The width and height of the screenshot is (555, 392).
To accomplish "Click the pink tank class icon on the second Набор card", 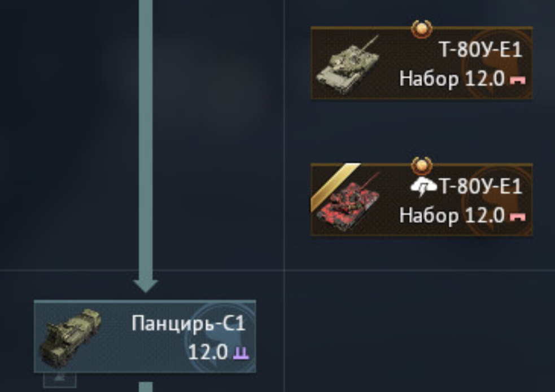I will (x=518, y=217).
